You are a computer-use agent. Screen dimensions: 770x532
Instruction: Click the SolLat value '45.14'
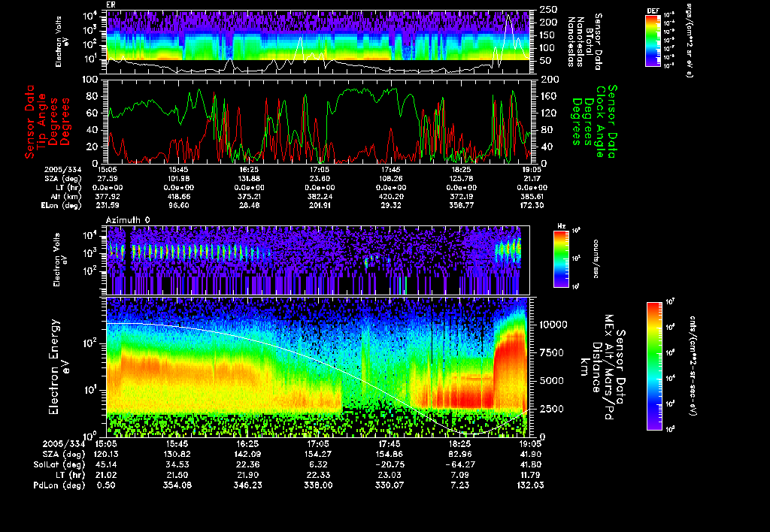(106, 464)
